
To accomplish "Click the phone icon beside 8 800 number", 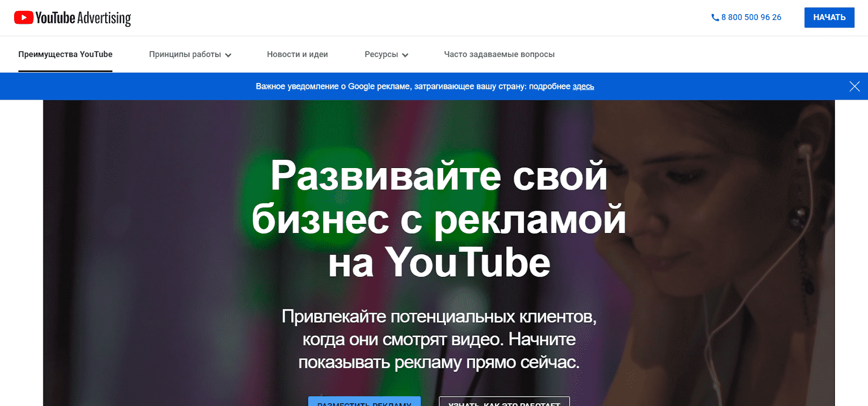I will point(715,17).
